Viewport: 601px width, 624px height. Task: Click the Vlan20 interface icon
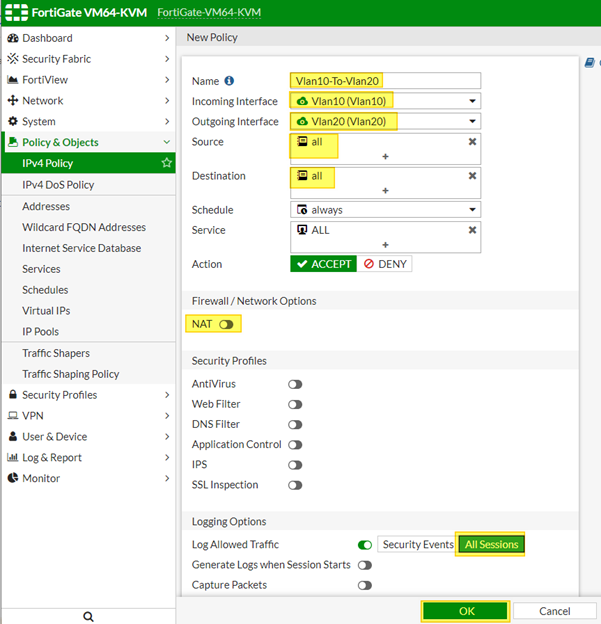click(302, 121)
